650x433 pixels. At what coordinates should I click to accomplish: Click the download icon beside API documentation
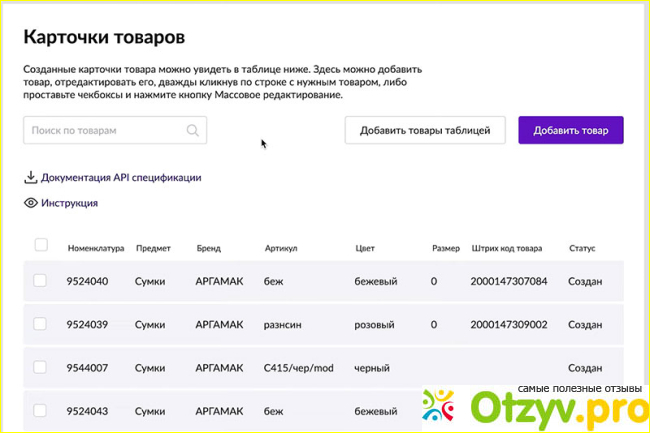30,178
